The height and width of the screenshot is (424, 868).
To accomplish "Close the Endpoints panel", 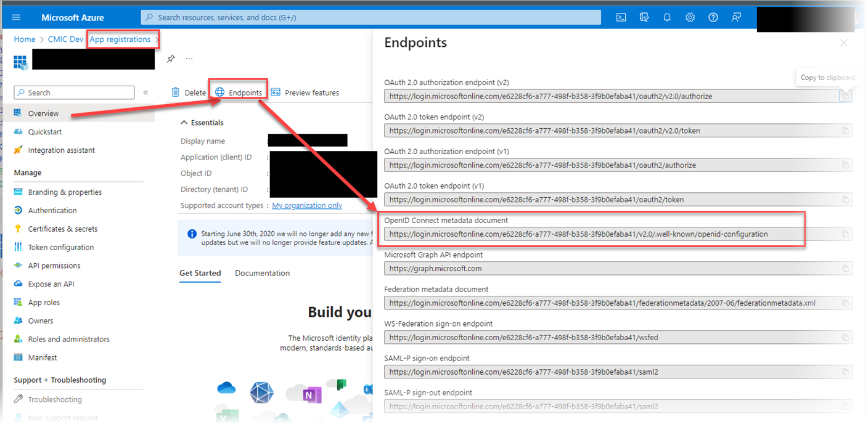I will tap(844, 43).
